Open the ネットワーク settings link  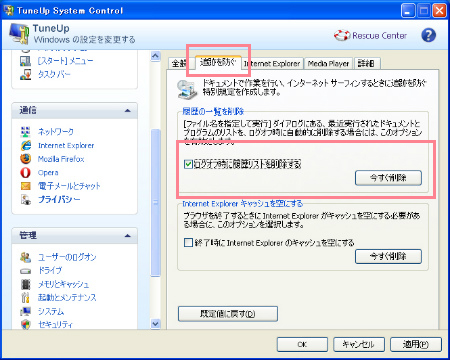coord(56,132)
